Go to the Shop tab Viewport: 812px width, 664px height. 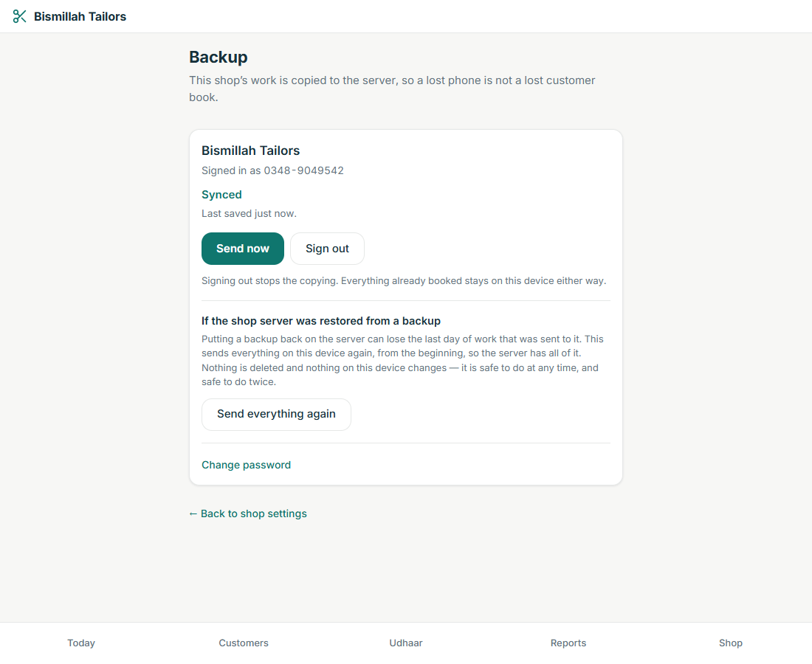730,643
